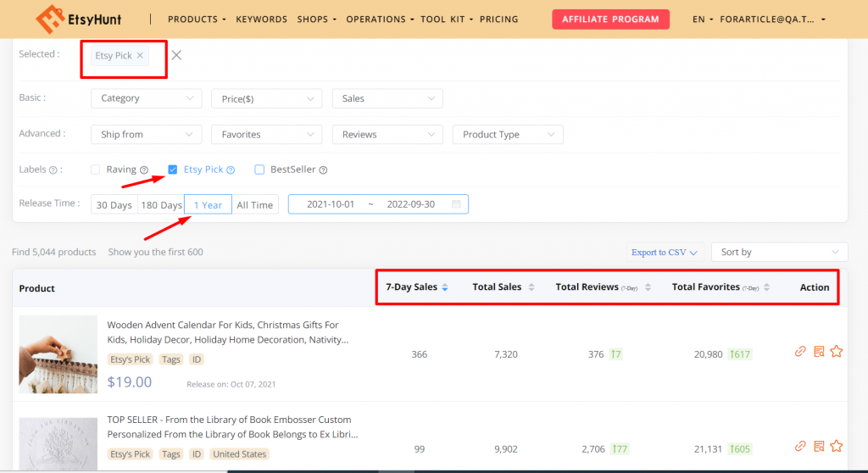Sort by 7-Day Sales arrows

[445, 287]
